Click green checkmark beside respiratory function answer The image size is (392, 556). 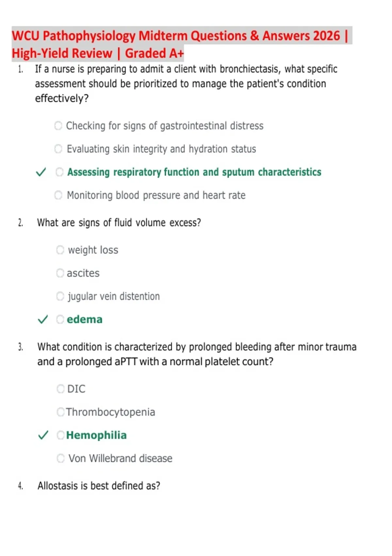41,172
